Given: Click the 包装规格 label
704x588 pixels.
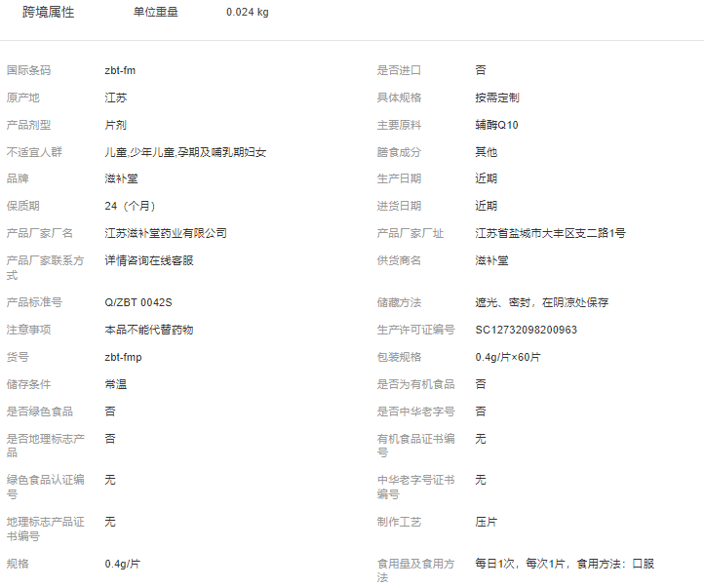Looking at the screenshot, I should click(399, 357).
